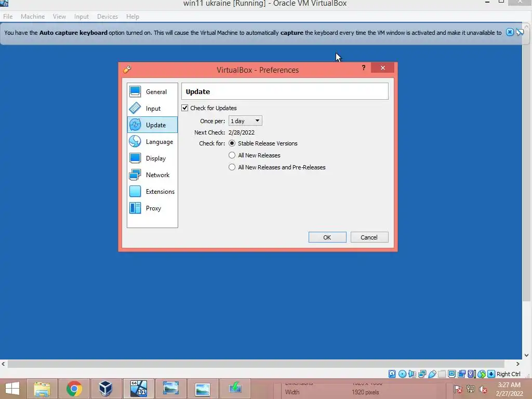Open the Input menu
The height and width of the screenshot is (399, 532).
tap(82, 16)
